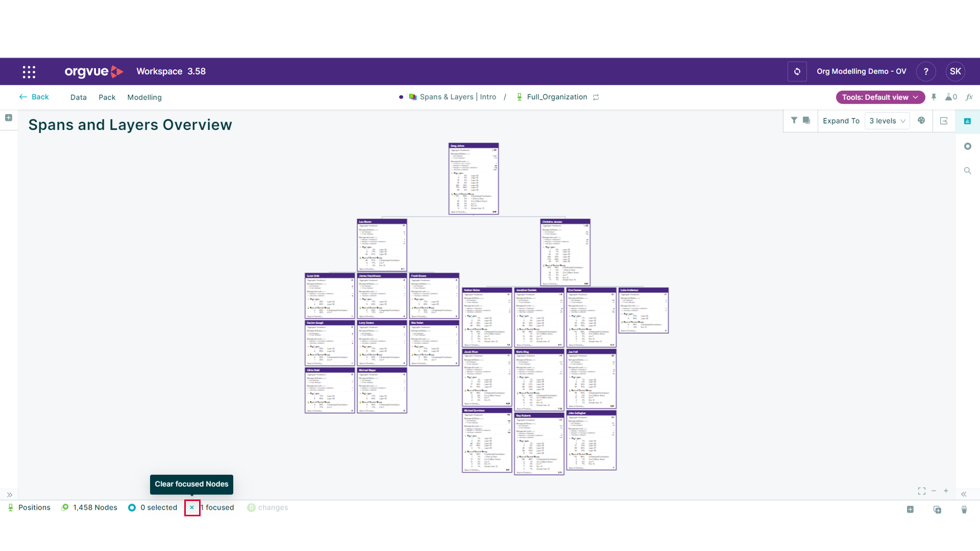Click the reload icon beside Full_Organization
Image resolution: width=980 pixels, height=551 pixels.
click(596, 97)
